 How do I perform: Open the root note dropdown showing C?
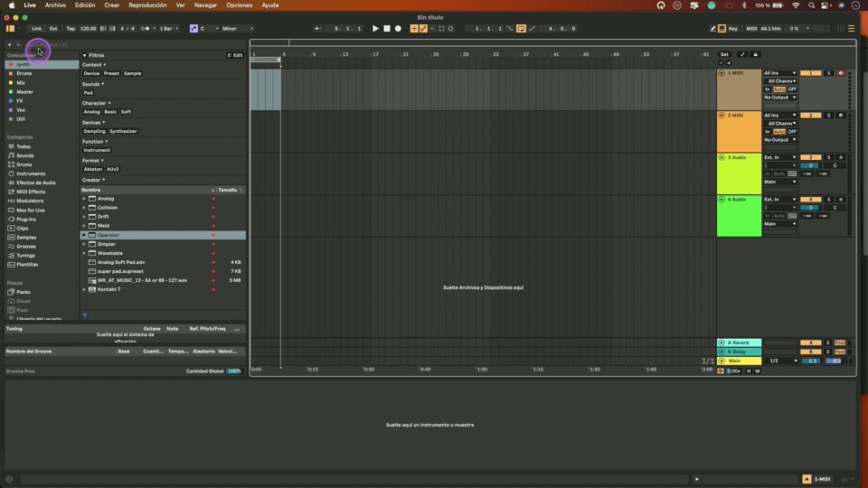209,28
